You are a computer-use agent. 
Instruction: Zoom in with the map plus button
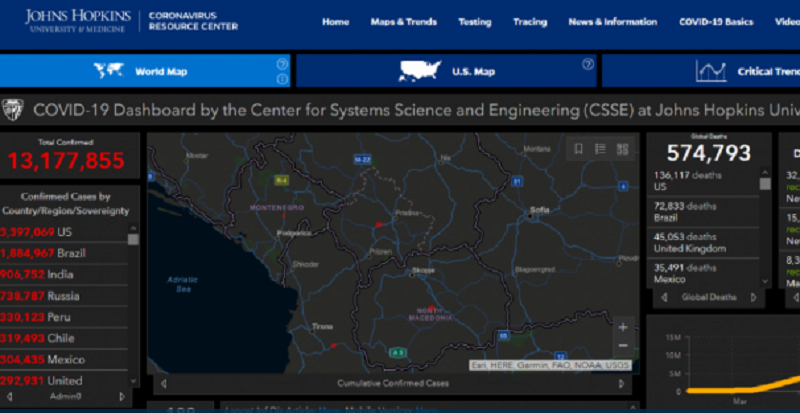pos(623,327)
